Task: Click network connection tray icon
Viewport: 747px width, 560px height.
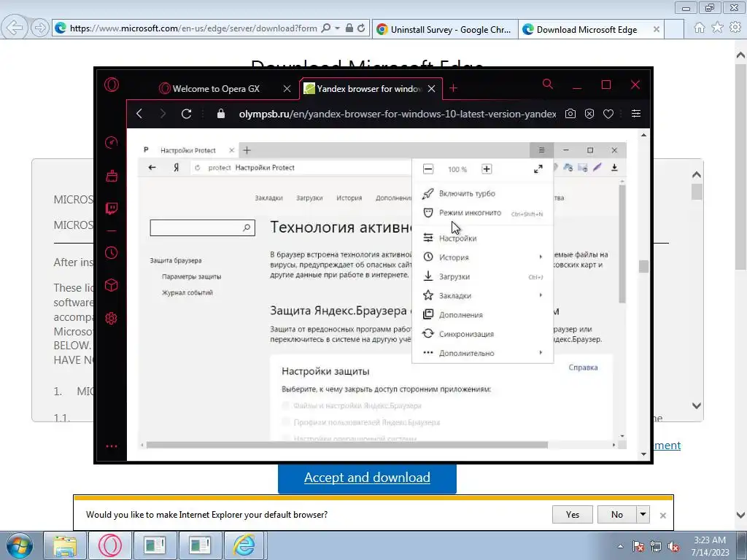Action: point(656,547)
